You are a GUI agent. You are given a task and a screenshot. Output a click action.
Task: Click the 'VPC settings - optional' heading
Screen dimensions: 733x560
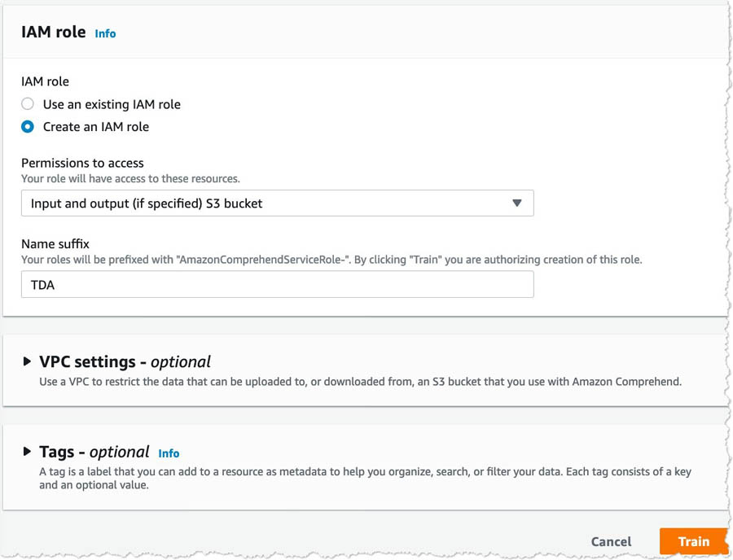point(125,361)
